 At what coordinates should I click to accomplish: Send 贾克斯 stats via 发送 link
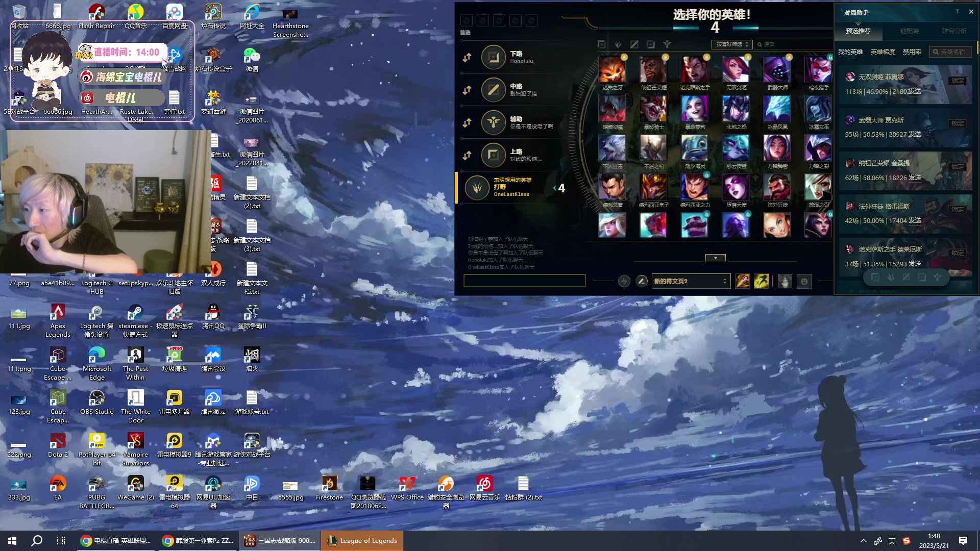pos(915,135)
